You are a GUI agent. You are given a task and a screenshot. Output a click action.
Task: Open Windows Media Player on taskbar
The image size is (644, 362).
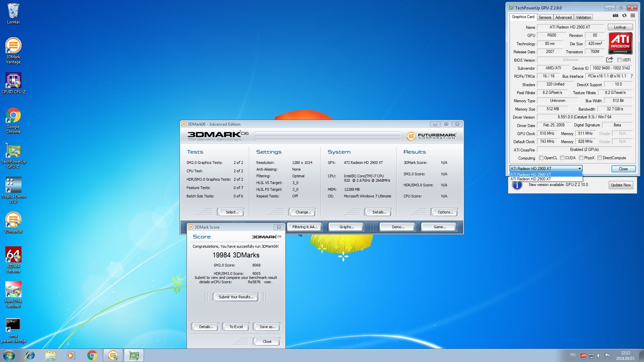tap(71, 355)
